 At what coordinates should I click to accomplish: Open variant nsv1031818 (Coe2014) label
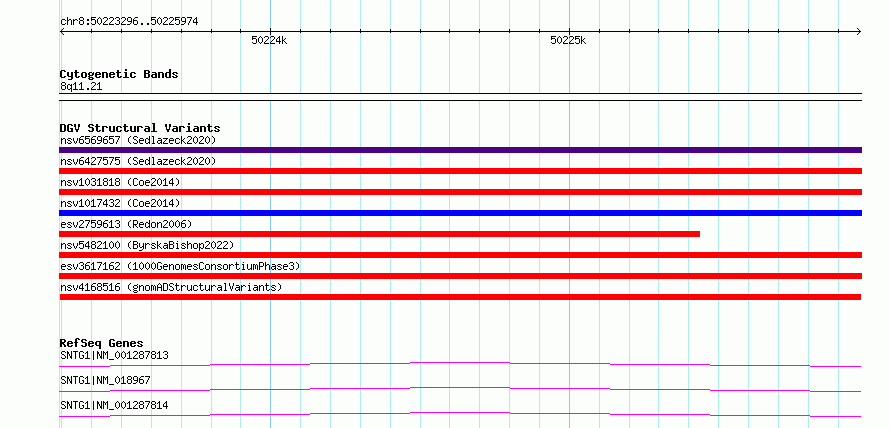pos(120,182)
